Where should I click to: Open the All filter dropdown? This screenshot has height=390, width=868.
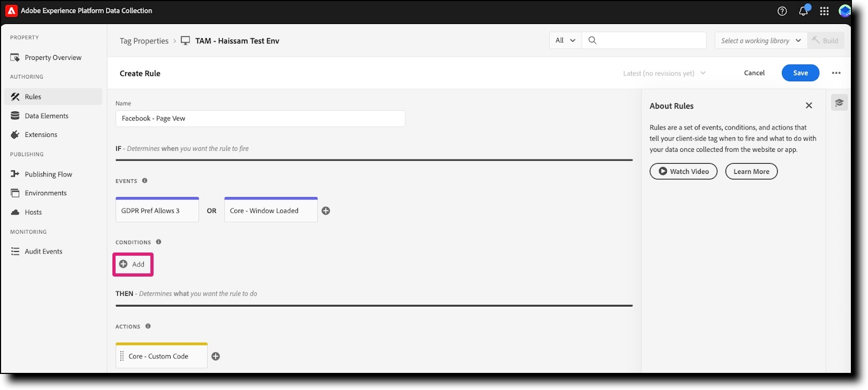(x=565, y=40)
